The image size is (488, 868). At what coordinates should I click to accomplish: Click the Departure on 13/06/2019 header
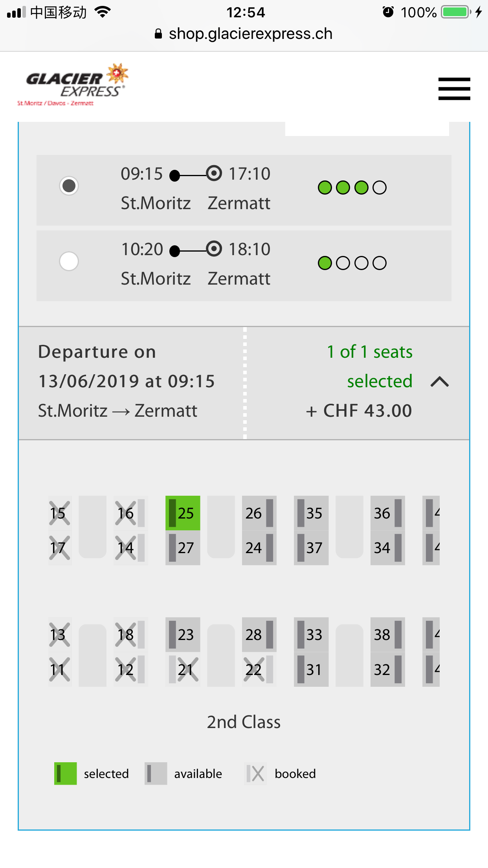click(127, 366)
